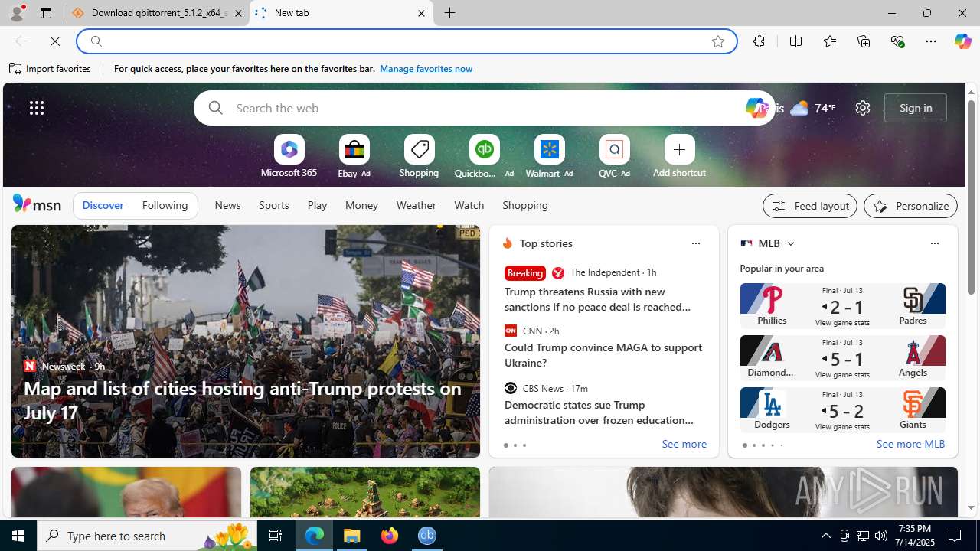The image size is (980, 551).
Task: Open Browser essentials icon
Action: coord(897,41)
